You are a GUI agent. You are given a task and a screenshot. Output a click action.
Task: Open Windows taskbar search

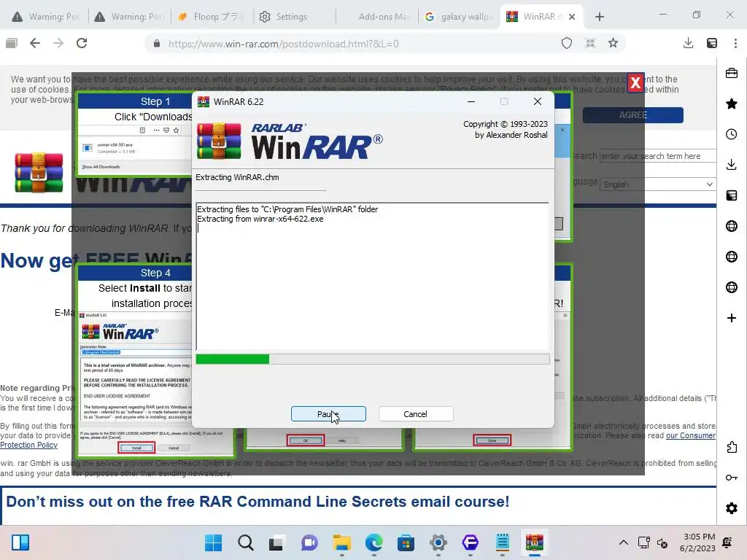tap(246, 542)
